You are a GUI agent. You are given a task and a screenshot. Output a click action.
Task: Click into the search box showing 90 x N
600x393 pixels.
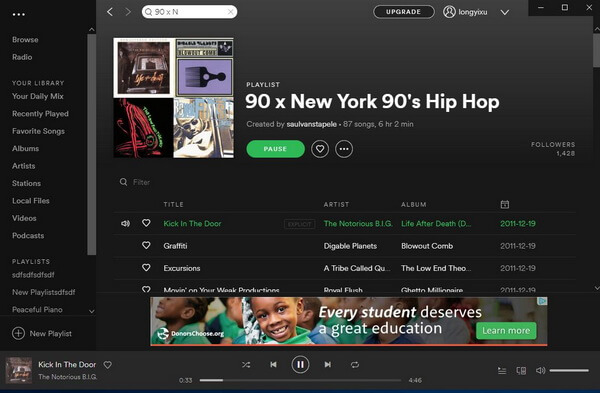[189, 12]
